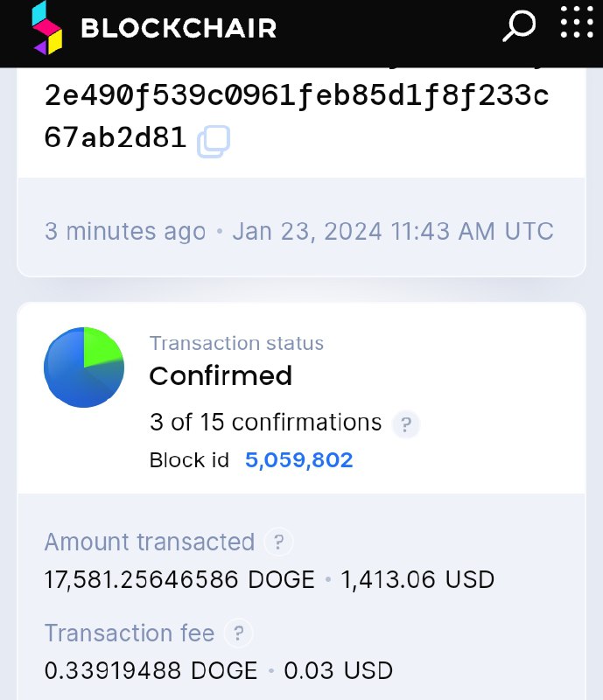
Task: Click help icon next to Amount transacted
Action: [278, 542]
